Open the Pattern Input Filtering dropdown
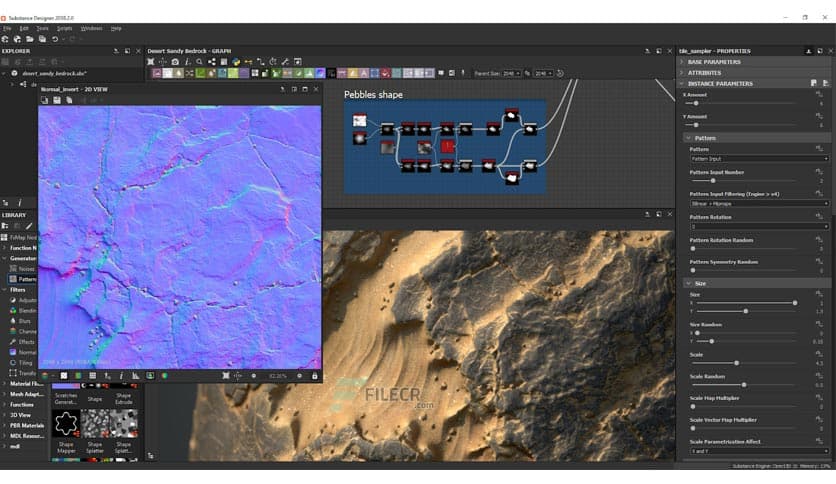The image size is (836, 484). click(759, 204)
